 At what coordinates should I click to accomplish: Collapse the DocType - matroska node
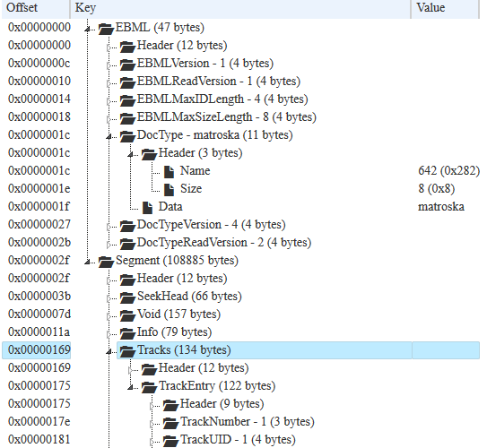(109, 136)
